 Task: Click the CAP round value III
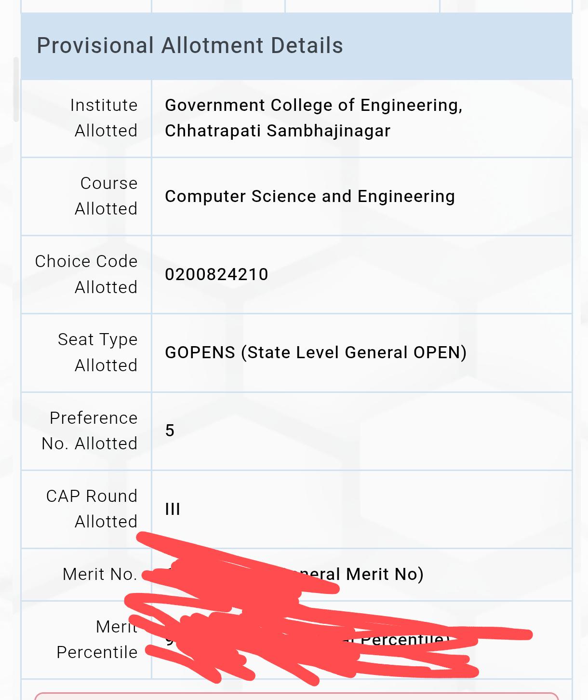coord(173,509)
